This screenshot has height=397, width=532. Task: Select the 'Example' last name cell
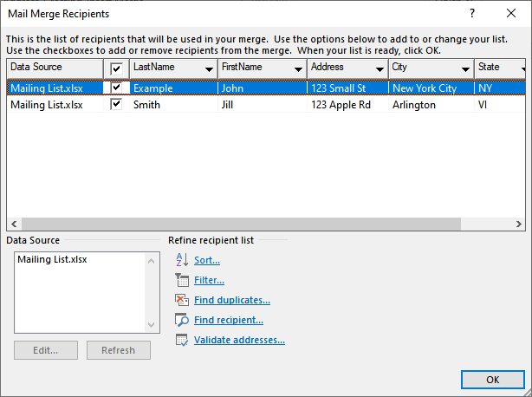click(173, 88)
